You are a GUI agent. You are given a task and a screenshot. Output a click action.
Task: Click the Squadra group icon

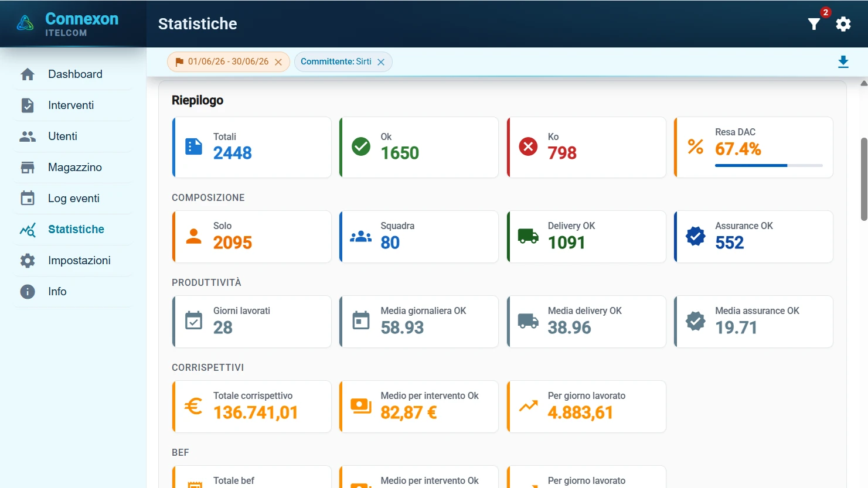[361, 236]
